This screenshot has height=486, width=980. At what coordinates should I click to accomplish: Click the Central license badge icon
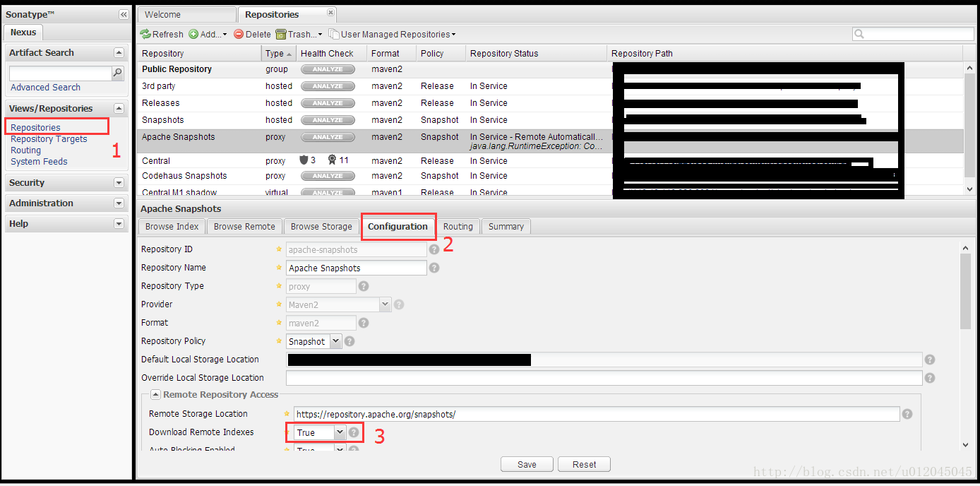coord(332,160)
